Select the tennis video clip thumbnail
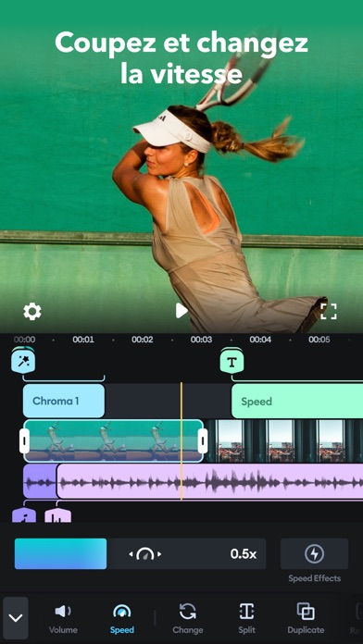The height and width of the screenshot is (644, 363). point(113,440)
